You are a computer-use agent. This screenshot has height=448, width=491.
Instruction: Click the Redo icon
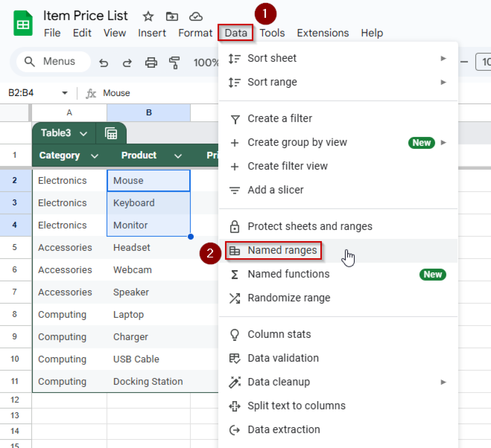tap(127, 63)
